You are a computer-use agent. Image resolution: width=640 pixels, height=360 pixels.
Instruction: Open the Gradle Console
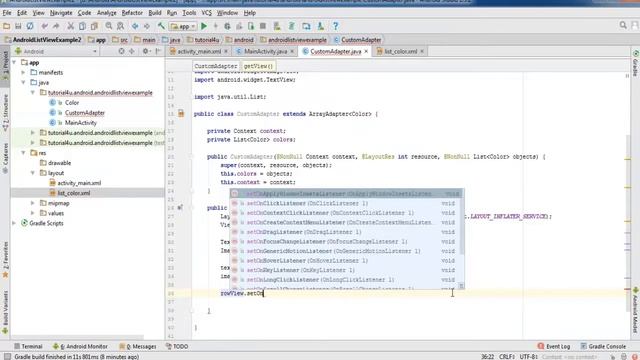[603, 346]
